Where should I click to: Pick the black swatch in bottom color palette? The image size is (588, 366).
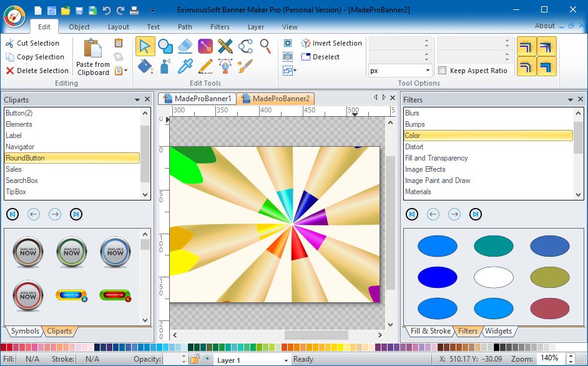[x=497, y=347]
